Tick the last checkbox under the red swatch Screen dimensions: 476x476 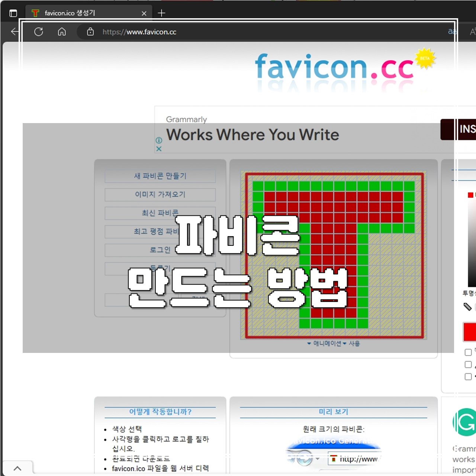[x=468, y=377]
